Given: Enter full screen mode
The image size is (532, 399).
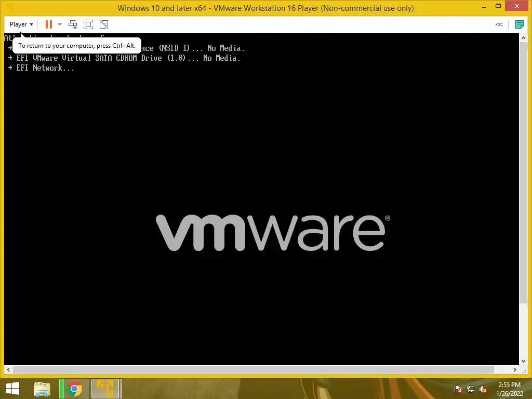Looking at the screenshot, I should 88,24.
